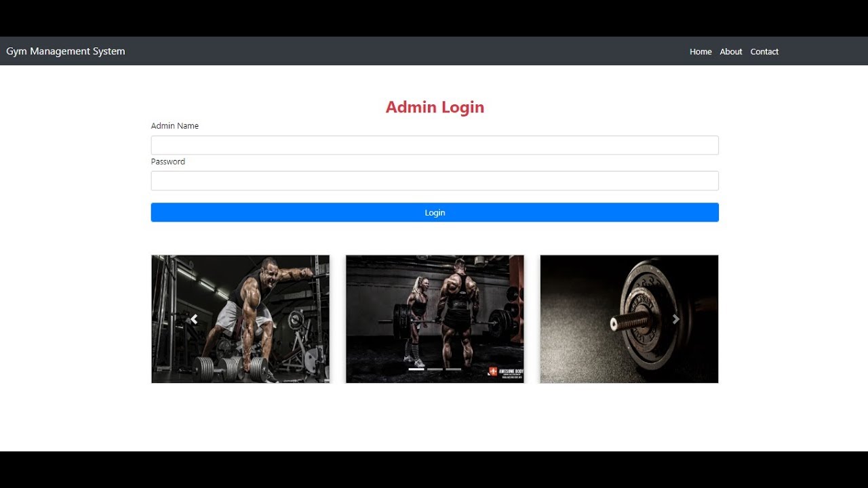Open the About nav link
Viewport: 868px width, 488px height.
[731, 52]
